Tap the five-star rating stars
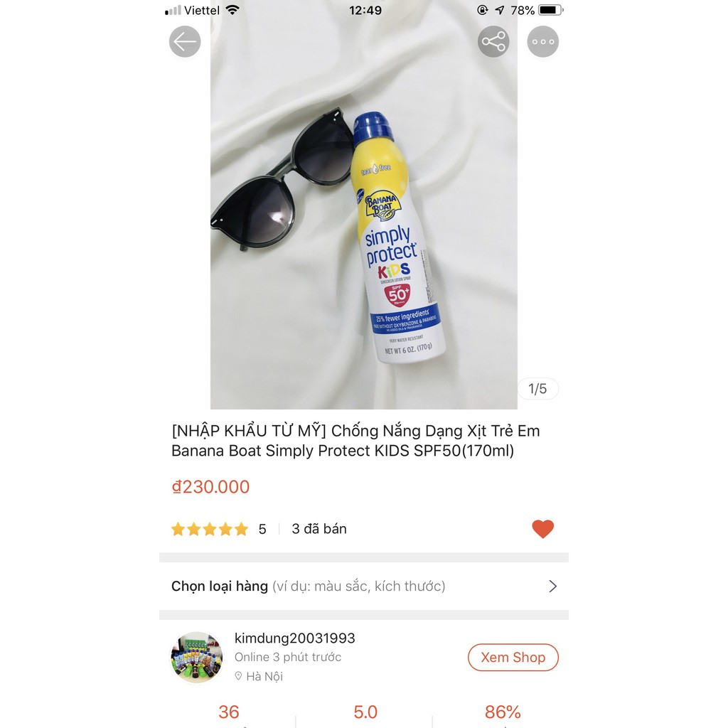This screenshot has width=728, height=728. 210,529
